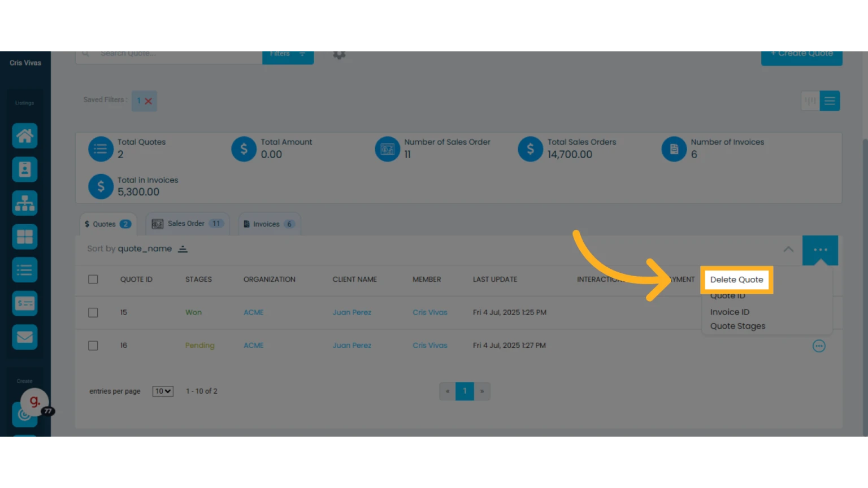Viewport: 868px width, 488px height.
Task: Check the box for quote 16
Action: pos(93,346)
